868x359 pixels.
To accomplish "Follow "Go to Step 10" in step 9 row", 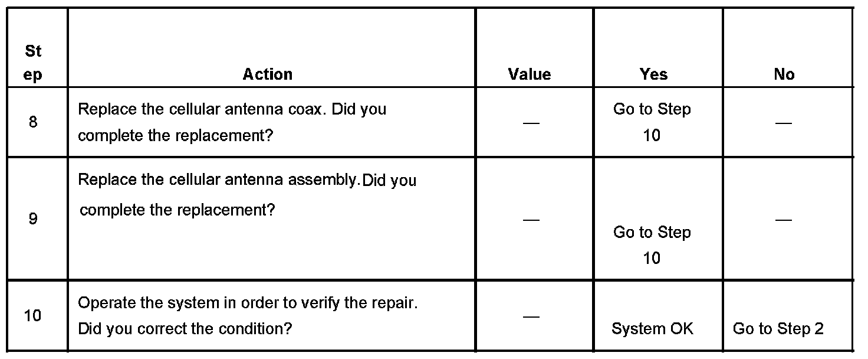I will click(652, 245).
